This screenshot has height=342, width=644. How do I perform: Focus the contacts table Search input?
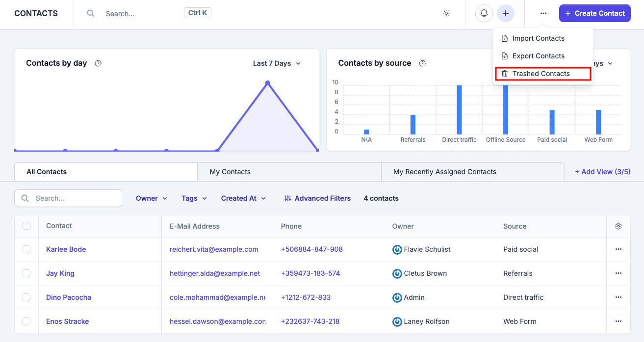pos(69,198)
